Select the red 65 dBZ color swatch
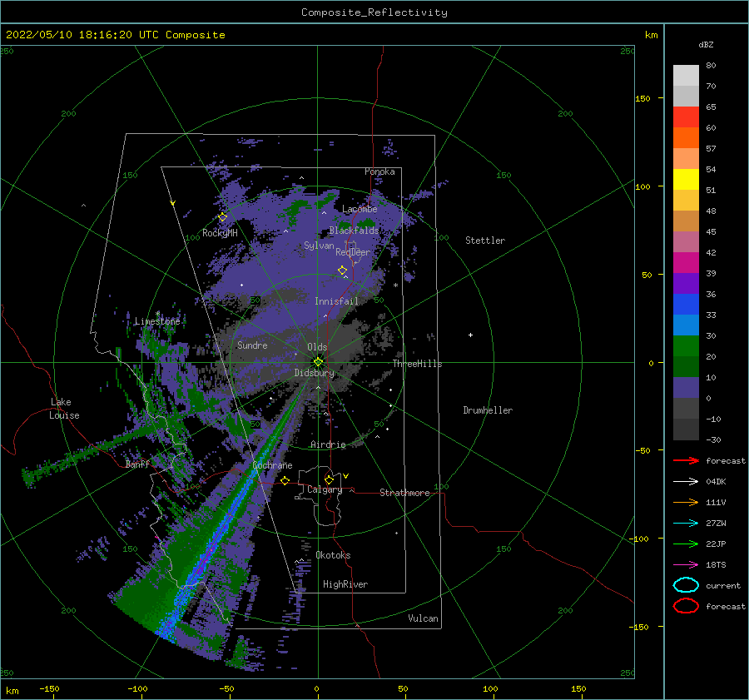This screenshot has width=749, height=700. 686,117
